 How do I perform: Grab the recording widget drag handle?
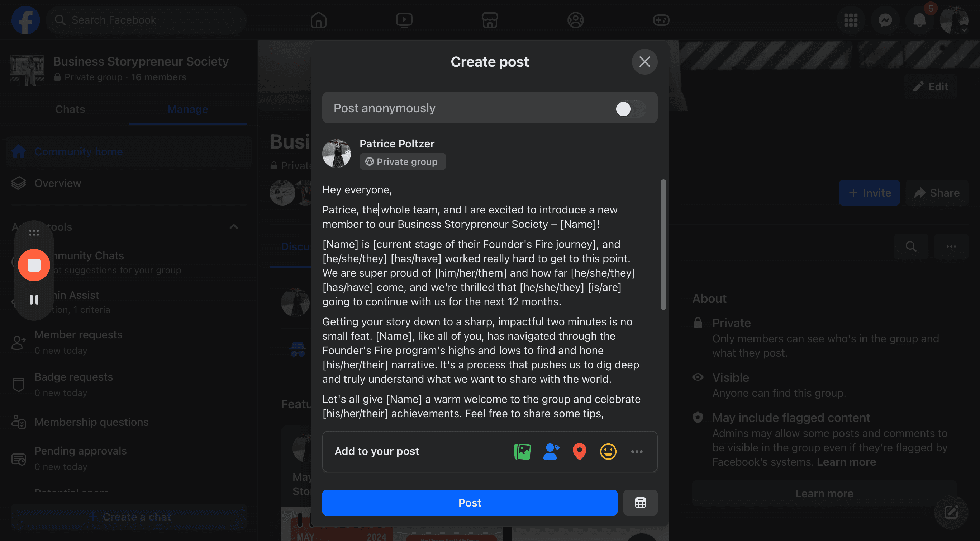tap(34, 232)
